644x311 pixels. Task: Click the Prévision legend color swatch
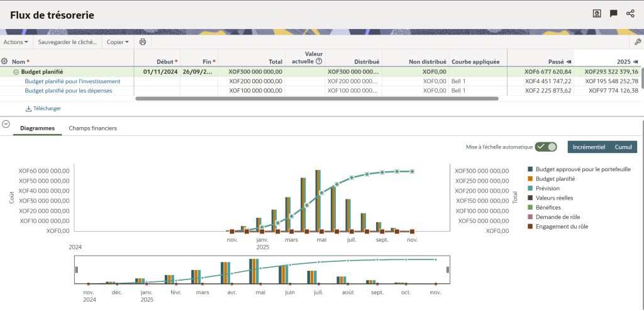point(530,188)
